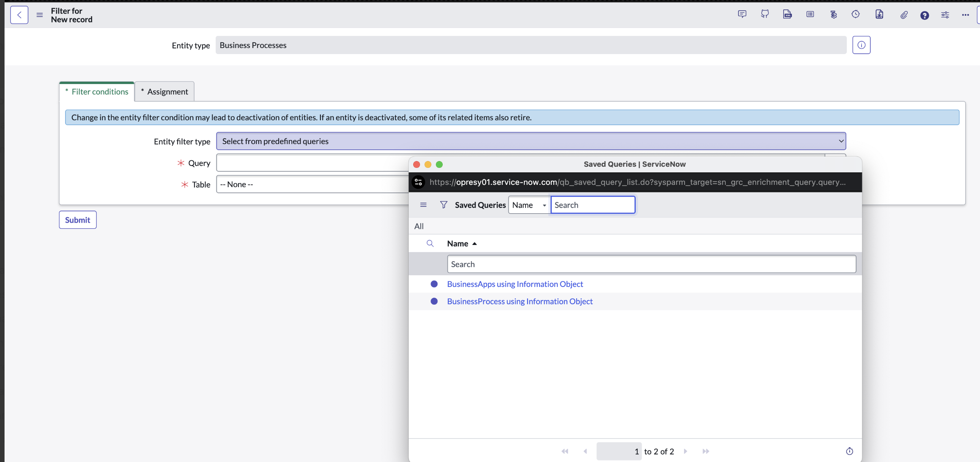Click the clock history icon in header
980x462 pixels.
pos(856,14)
